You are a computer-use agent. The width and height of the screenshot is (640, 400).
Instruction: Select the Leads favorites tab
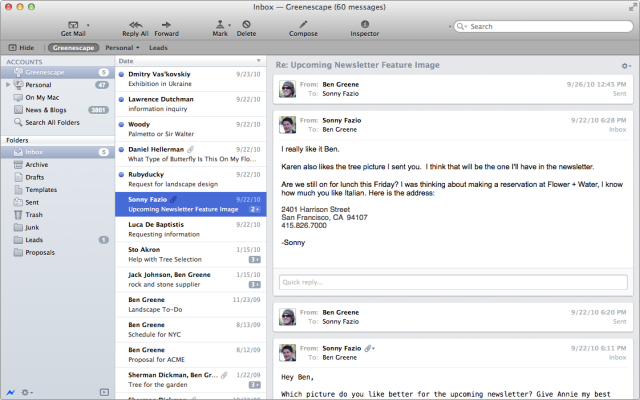(158, 48)
